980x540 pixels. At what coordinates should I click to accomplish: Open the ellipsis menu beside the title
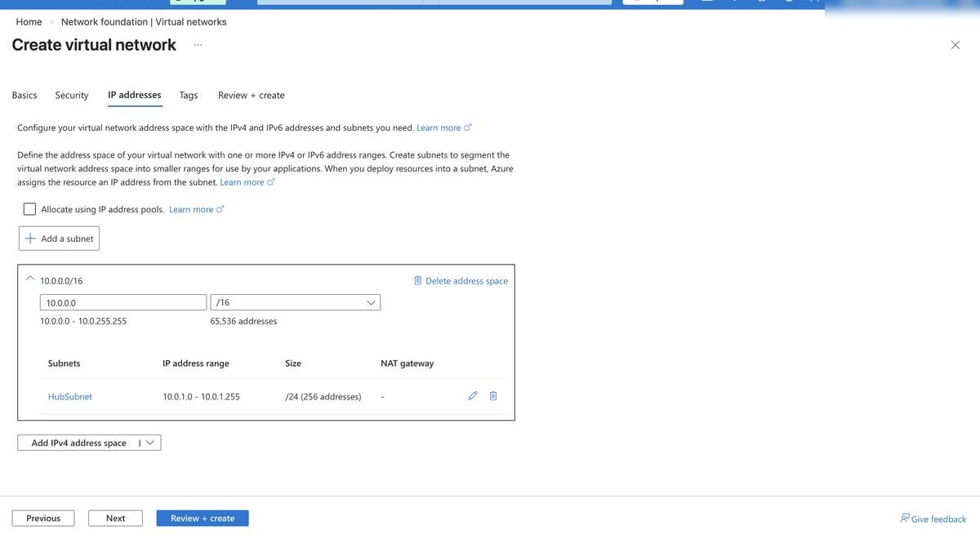pyautogui.click(x=198, y=45)
